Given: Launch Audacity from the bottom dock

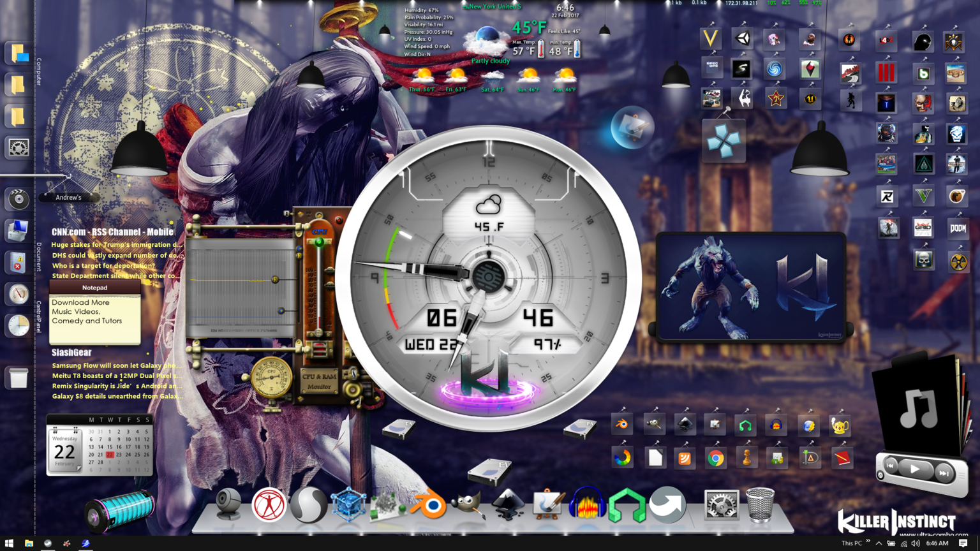Looking at the screenshot, I should tap(586, 505).
